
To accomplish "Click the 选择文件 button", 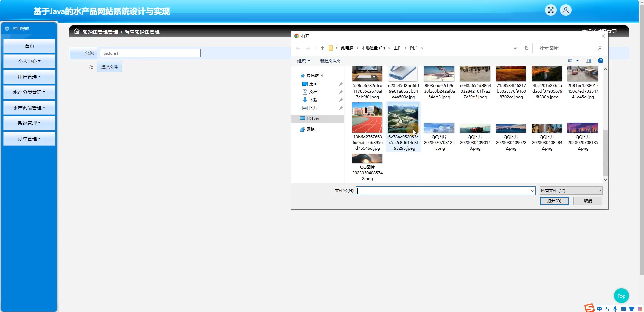I will [x=109, y=67].
